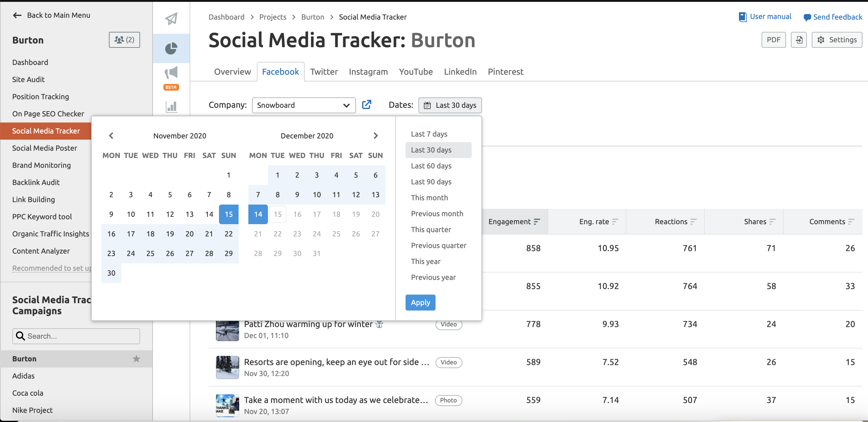Screen dimensions: 868x422
Task: Click the download/export icon button
Action: 799,40
